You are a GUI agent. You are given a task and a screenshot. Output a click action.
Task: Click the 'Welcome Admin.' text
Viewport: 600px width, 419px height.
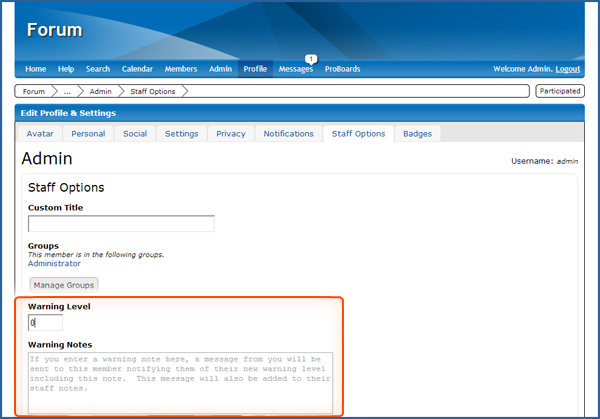(x=523, y=69)
